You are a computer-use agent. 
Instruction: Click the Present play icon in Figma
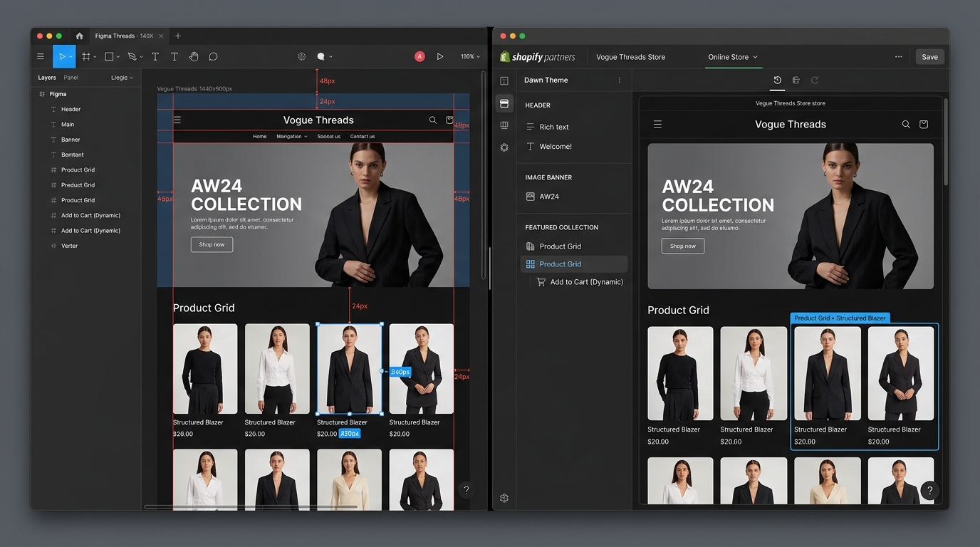440,56
